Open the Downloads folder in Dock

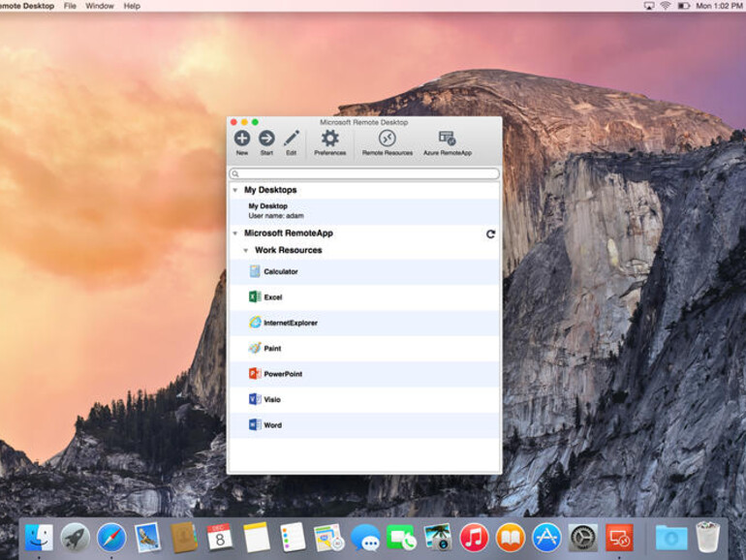[x=671, y=538]
